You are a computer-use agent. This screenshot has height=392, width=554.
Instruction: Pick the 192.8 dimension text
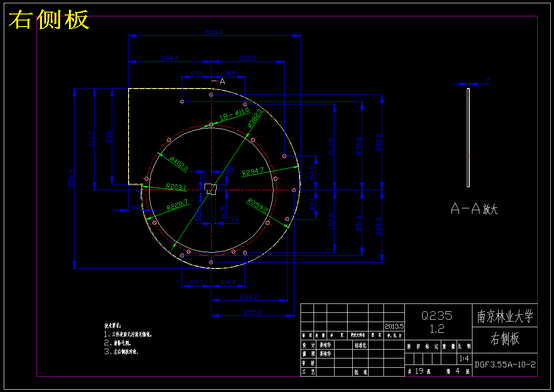tap(331, 222)
